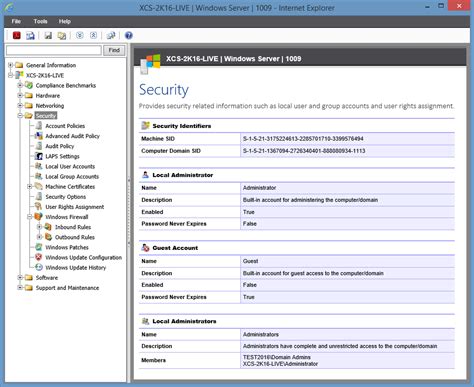474x387 pixels.
Task: Click the LAPS Settings icon
Action: coord(39,156)
